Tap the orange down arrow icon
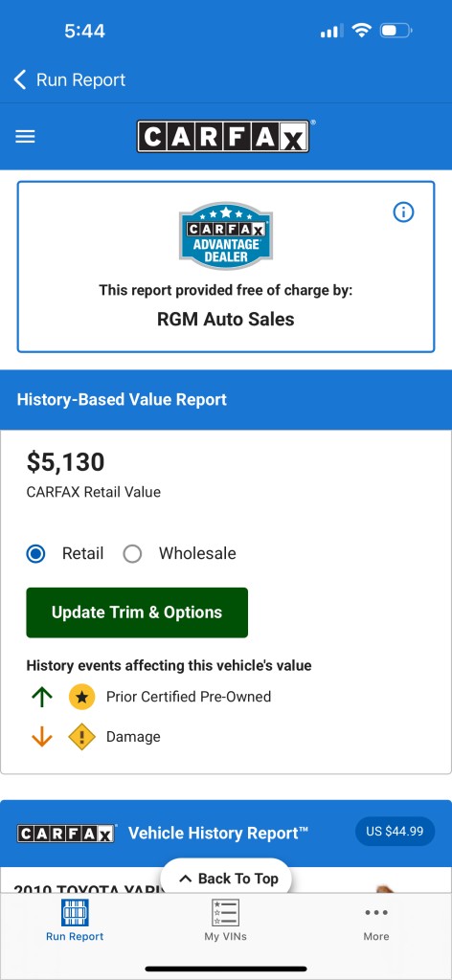Image resolution: width=452 pixels, height=980 pixels. coord(42,737)
